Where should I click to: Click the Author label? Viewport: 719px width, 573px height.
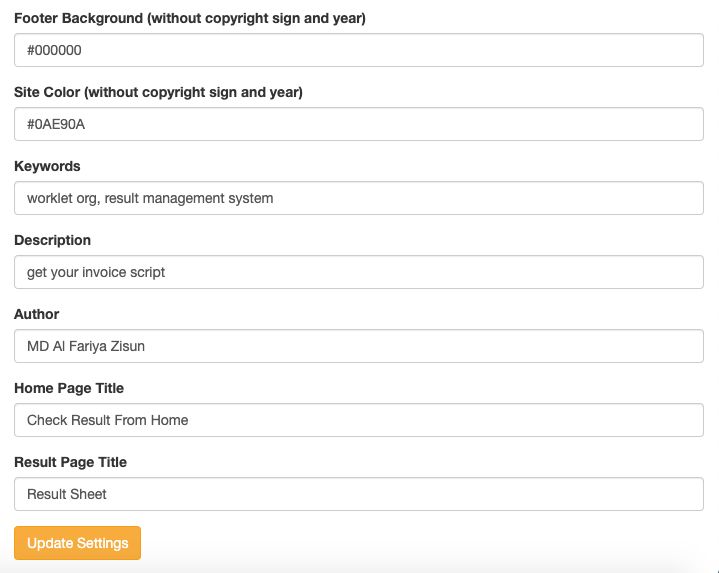37,314
